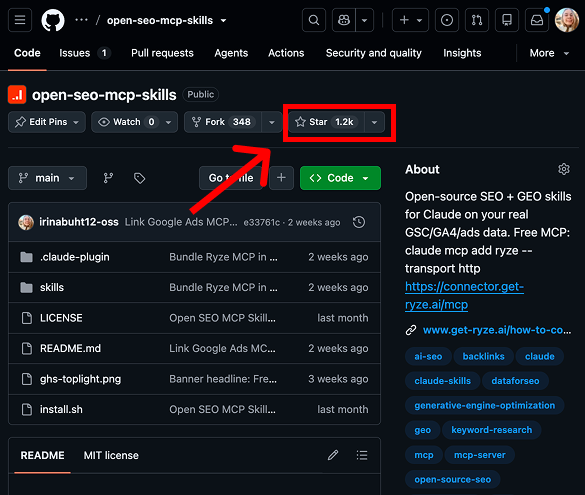The width and height of the screenshot is (585, 495).
Task: View branches icon
Action: click(x=108, y=178)
